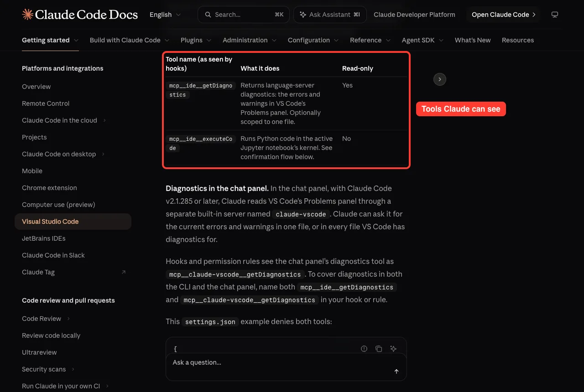
Task: Open the Overview sidebar page
Action: tap(36, 87)
